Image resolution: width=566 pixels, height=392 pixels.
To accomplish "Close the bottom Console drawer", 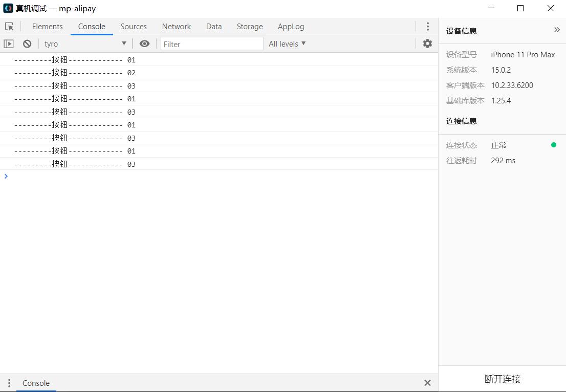I will tap(427, 383).
